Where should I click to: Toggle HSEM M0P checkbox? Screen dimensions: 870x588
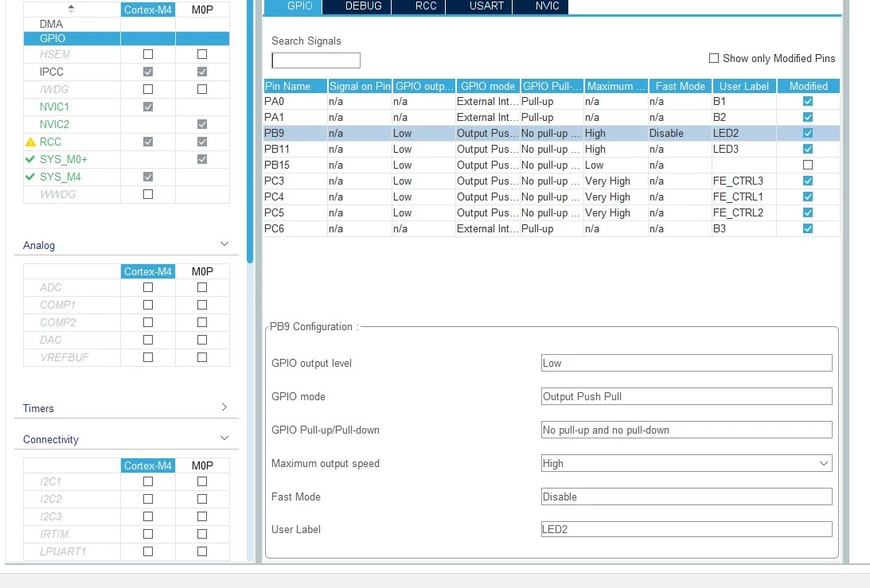click(x=202, y=54)
